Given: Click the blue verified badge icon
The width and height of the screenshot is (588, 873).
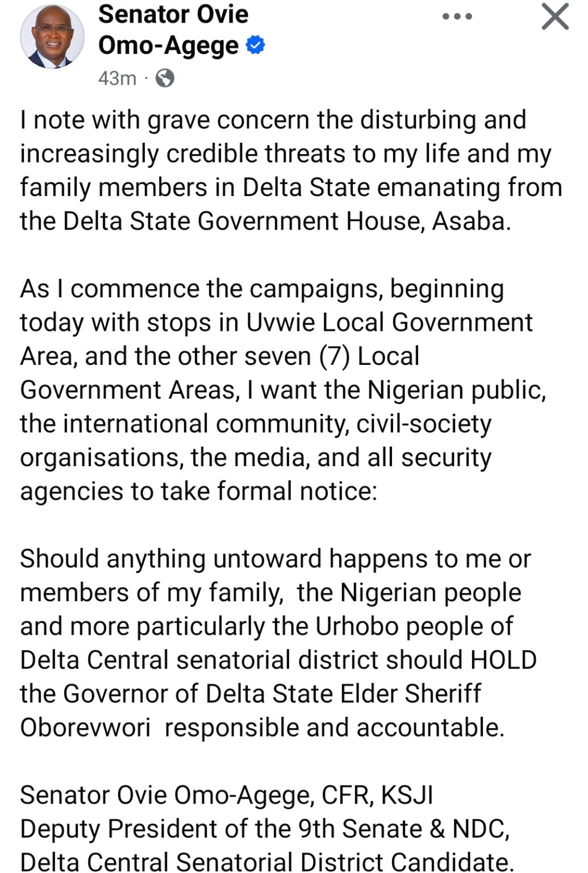Looking at the screenshot, I should point(256,46).
